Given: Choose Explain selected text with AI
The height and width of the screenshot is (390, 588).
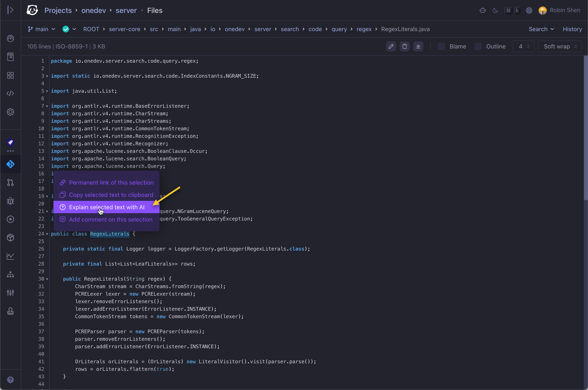Looking at the screenshot, I should point(106,207).
